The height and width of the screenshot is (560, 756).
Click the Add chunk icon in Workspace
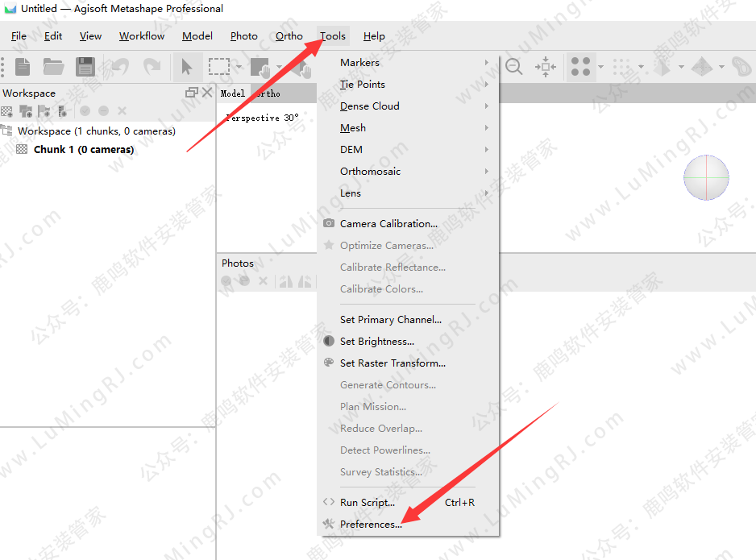(x=7, y=111)
